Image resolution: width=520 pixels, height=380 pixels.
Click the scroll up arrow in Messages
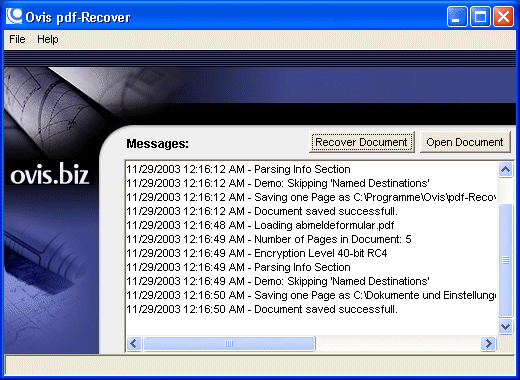click(x=505, y=170)
